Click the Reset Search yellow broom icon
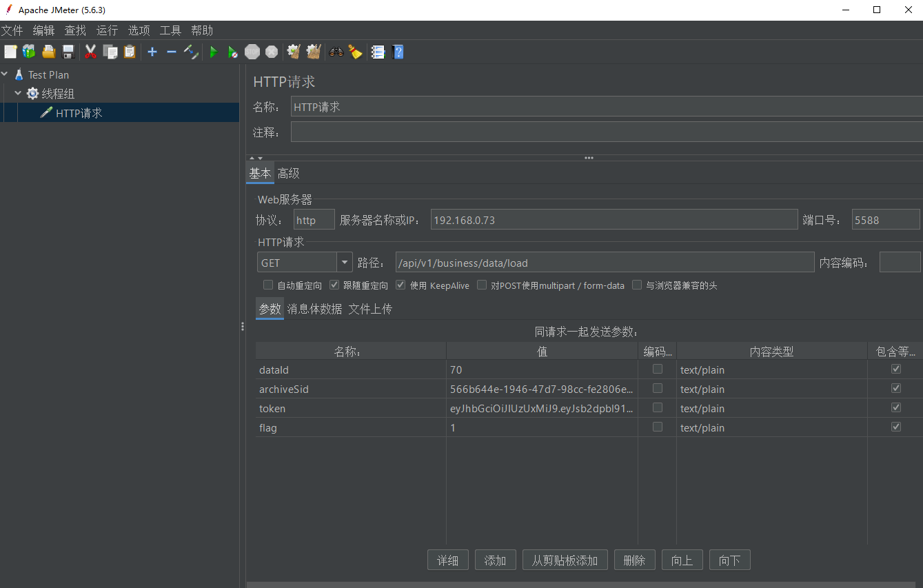Image resolution: width=923 pixels, height=588 pixels. [355, 52]
